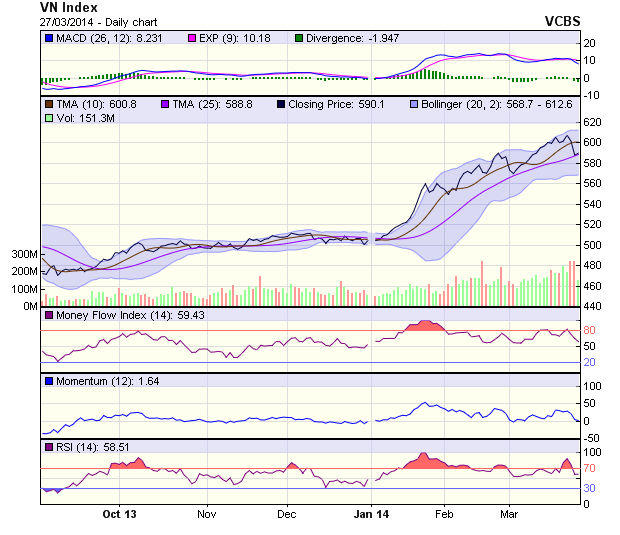Viewport: 620px width, 535px height.
Task: Select the light green Vol legend swatch
Action: (49, 118)
